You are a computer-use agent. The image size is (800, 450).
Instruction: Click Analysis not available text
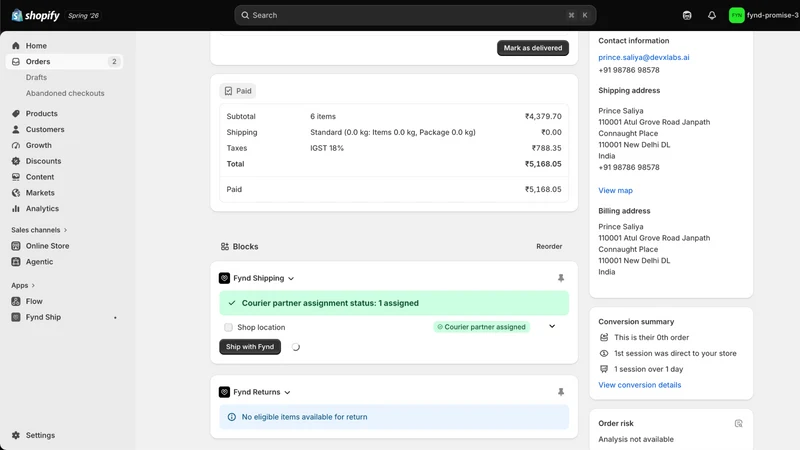[636, 439]
